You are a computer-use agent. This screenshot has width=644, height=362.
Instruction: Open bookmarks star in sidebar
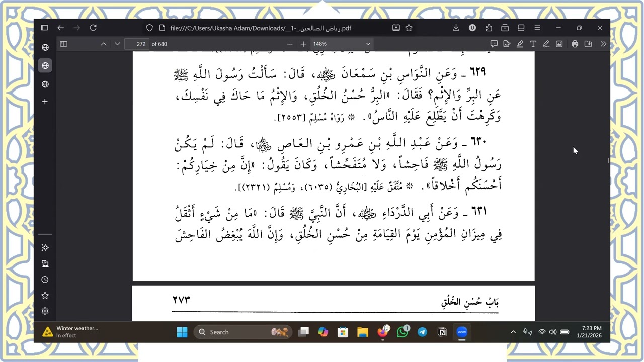(45, 295)
